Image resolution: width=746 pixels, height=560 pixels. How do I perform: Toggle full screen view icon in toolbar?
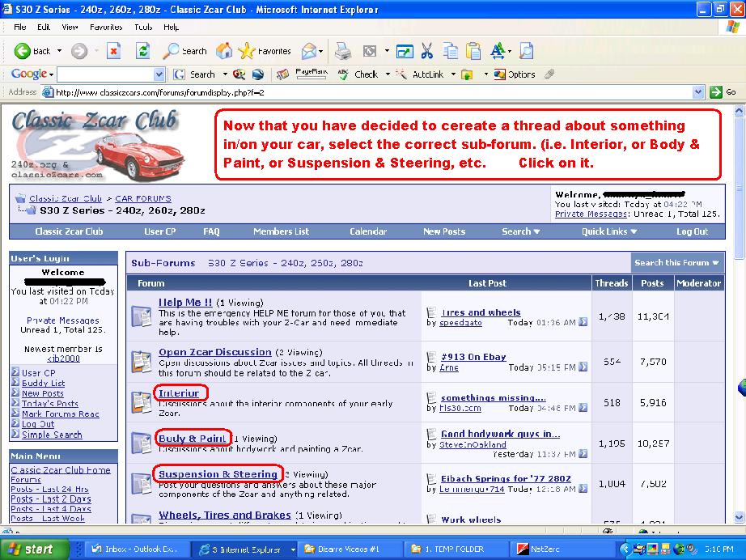point(405,51)
